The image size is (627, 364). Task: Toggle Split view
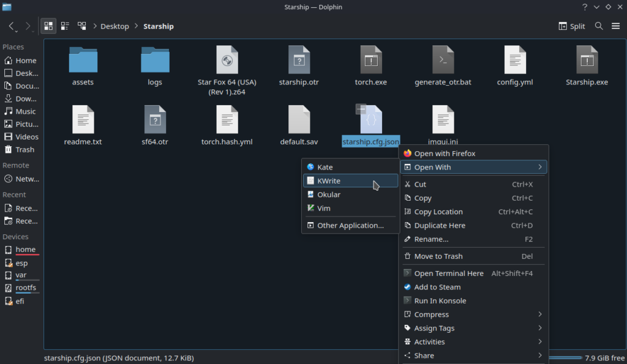tap(572, 26)
